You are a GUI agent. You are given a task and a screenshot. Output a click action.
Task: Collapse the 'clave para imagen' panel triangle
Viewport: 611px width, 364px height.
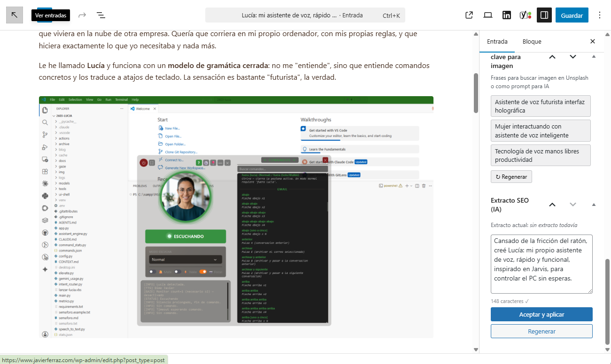click(x=594, y=57)
